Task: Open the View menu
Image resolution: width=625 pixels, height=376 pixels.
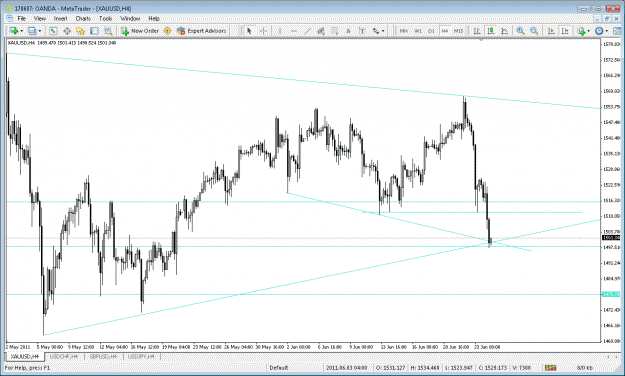Action: [39, 18]
